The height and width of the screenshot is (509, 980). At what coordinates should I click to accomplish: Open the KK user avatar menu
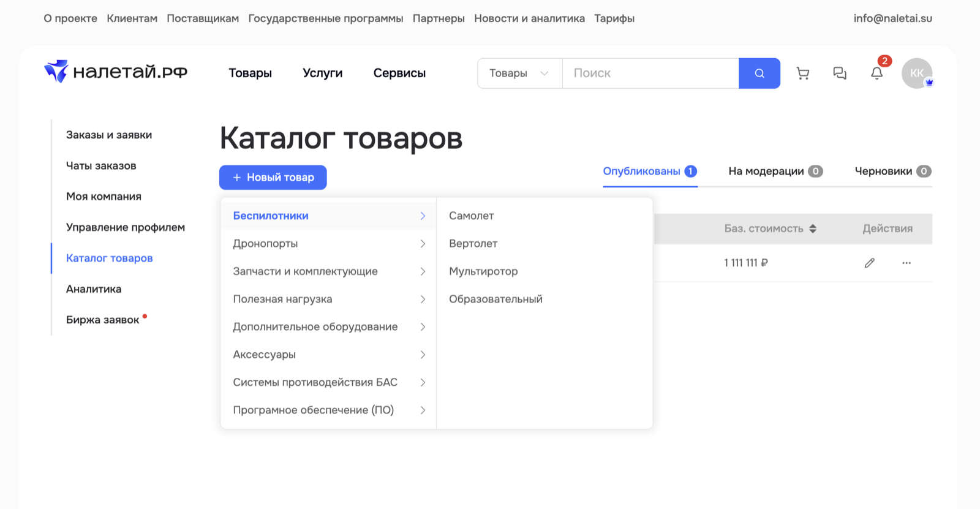[x=917, y=74]
